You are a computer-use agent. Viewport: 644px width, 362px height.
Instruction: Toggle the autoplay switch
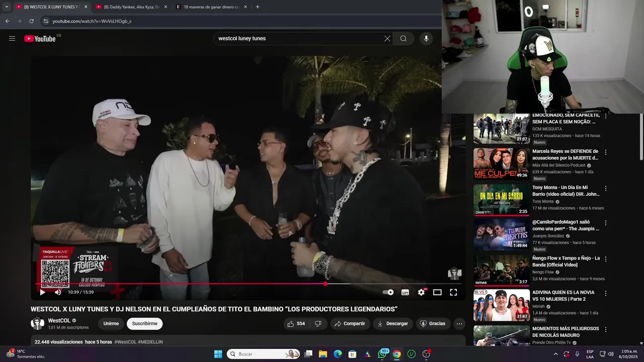click(x=388, y=292)
